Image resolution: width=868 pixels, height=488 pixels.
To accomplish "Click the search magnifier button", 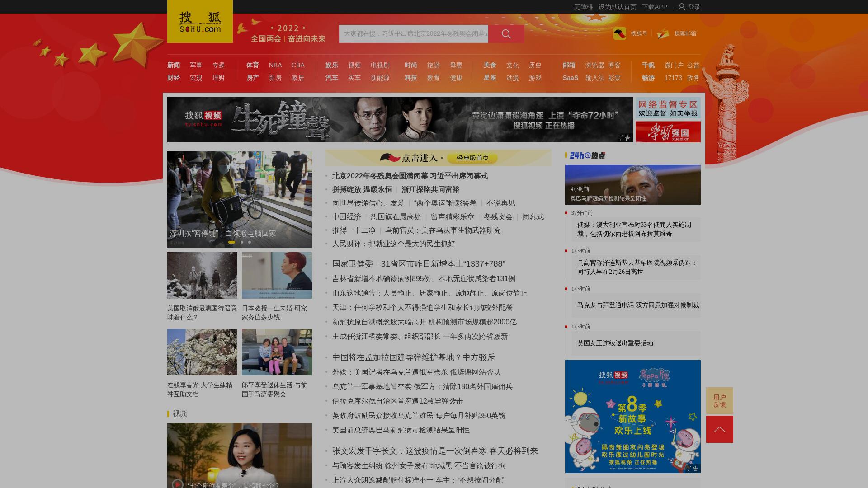I will tap(506, 34).
